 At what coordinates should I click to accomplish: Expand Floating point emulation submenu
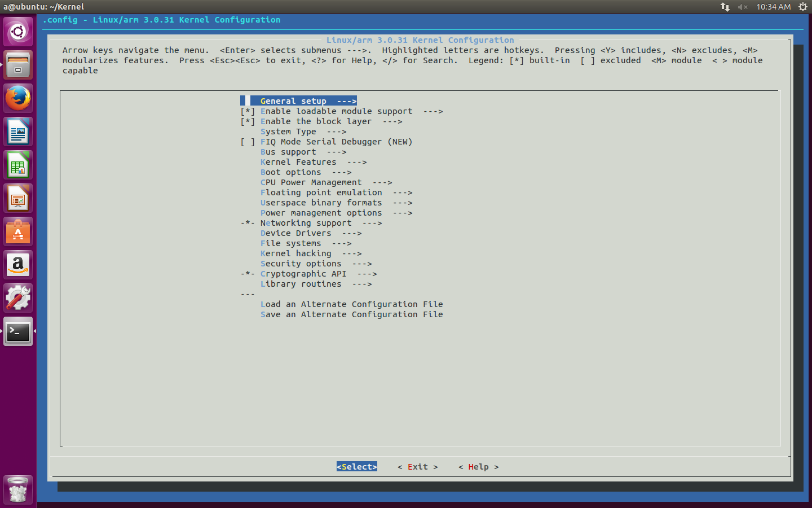click(336, 192)
